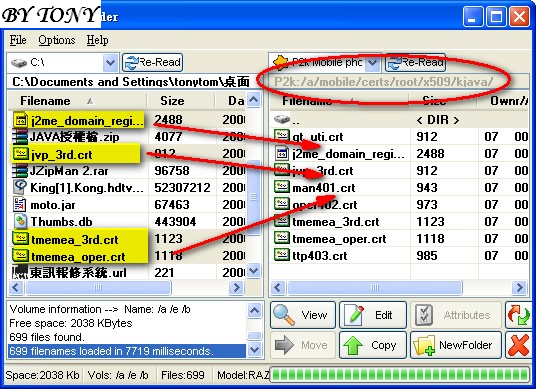Viewport: 536px width, 389px height.
Task: Expand the P2k Mobile phone dropdown
Action: point(373,63)
